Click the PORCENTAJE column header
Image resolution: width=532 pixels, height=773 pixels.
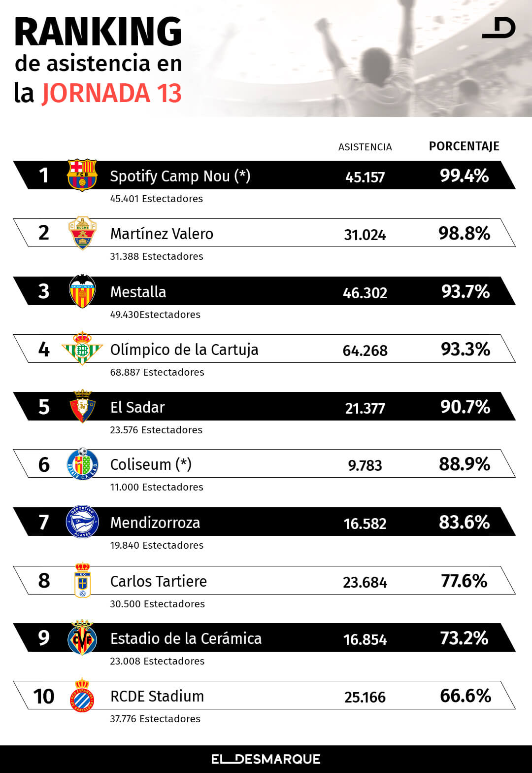464,146
